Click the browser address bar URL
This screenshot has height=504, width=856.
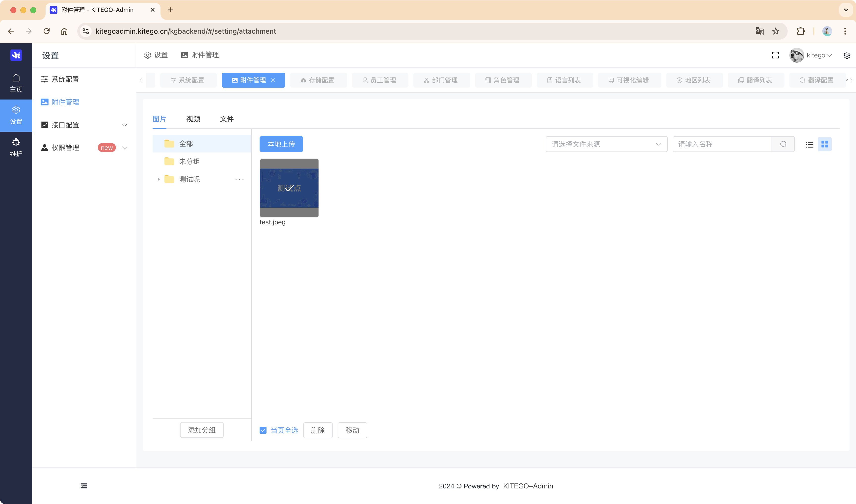(186, 31)
